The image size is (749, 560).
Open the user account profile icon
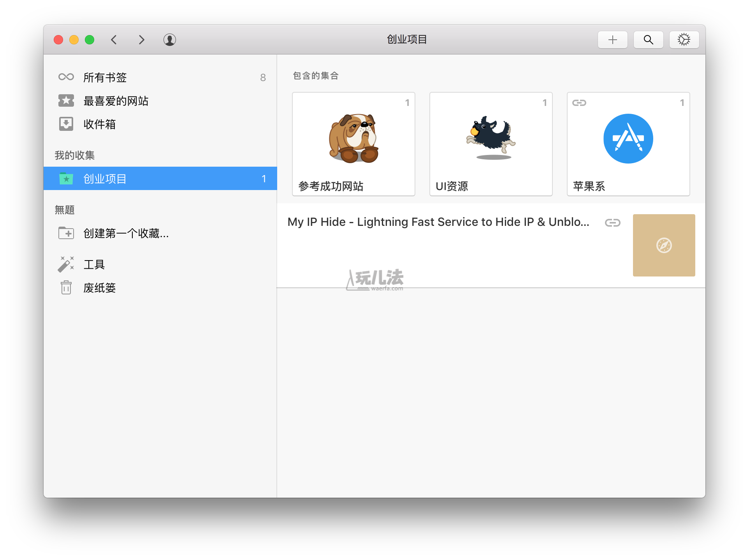tap(170, 40)
